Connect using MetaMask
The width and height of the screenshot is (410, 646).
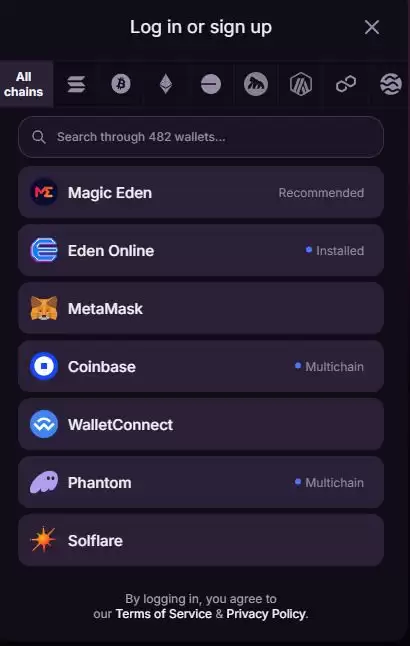(201, 309)
